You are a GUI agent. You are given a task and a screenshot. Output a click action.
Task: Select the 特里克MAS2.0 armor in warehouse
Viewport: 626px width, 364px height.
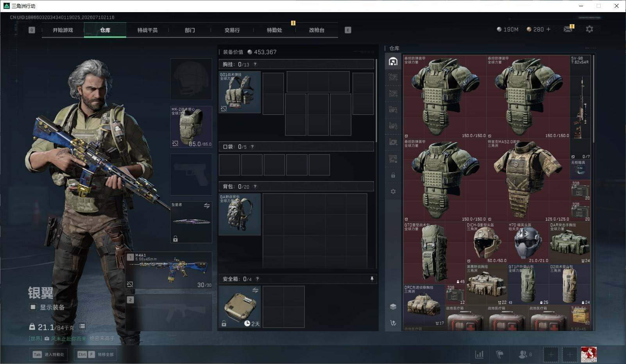[528, 180]
